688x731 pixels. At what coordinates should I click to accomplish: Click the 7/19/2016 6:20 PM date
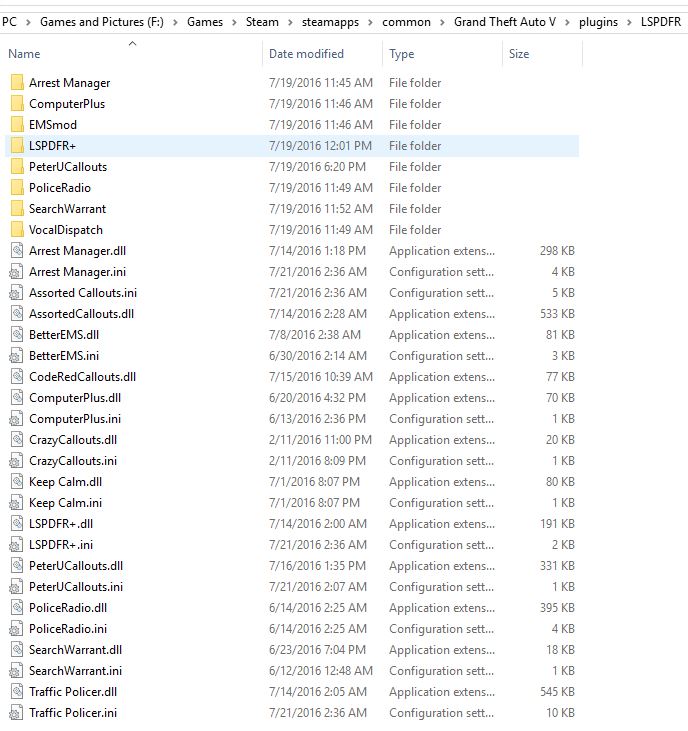[x=317, y=166]
